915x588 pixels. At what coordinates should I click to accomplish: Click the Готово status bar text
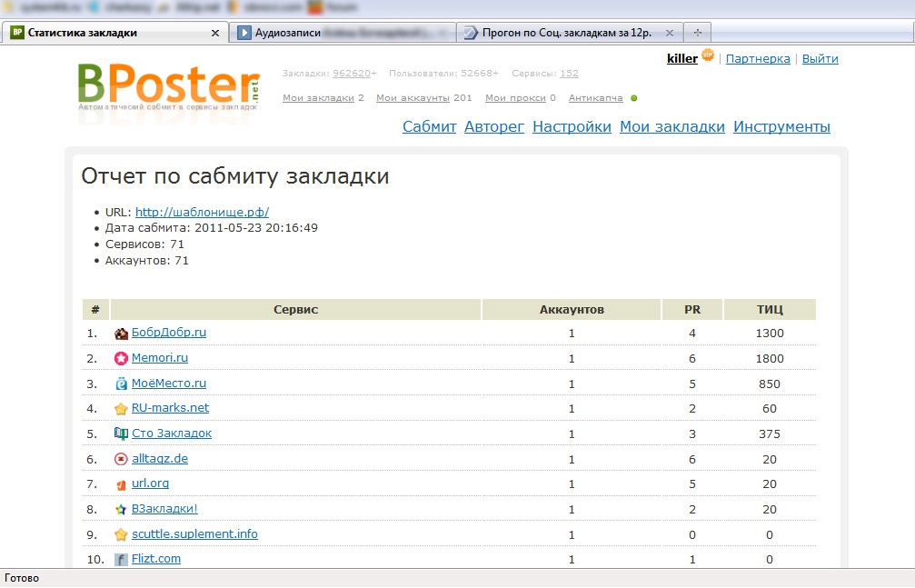click(22, 578)
